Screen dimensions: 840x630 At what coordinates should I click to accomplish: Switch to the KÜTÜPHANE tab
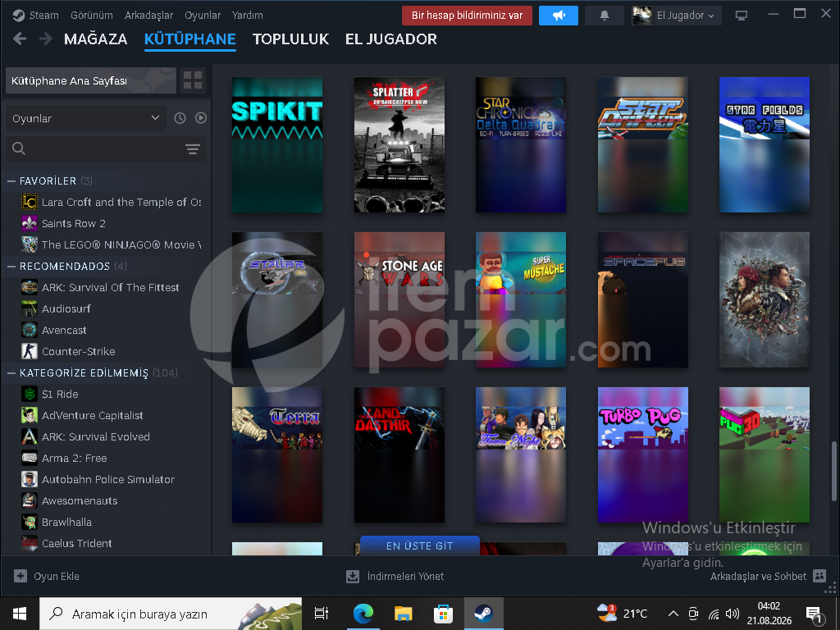point(190,39)
